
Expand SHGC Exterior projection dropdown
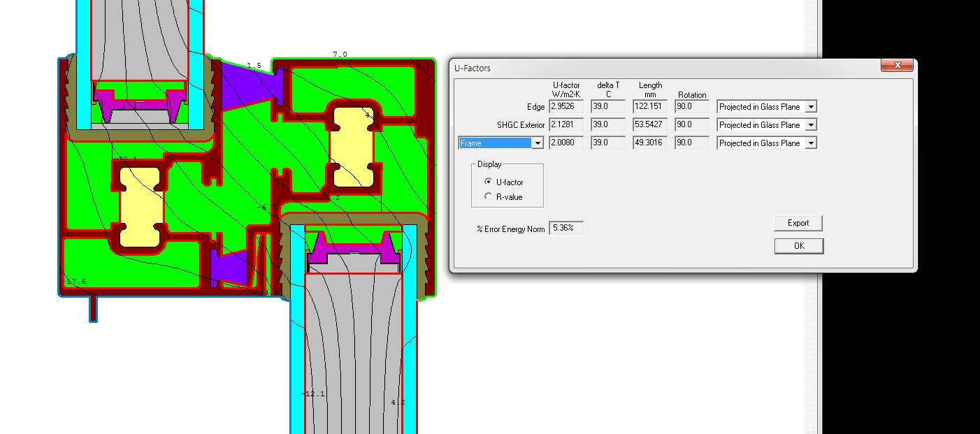pos(810,125)
